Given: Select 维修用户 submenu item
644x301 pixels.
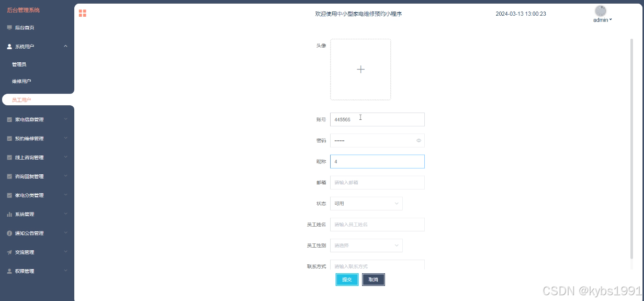Looking at the screenshot, I should (21, 81).
